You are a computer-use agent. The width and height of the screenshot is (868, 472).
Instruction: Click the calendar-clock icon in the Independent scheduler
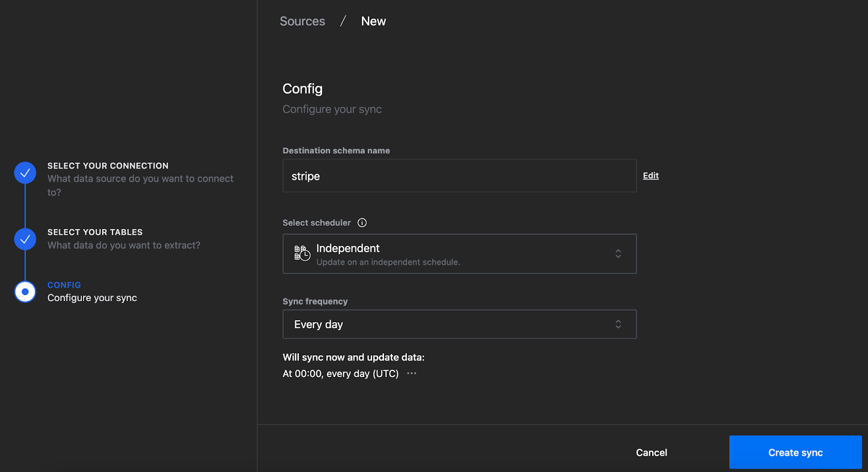[x=302, y=253]
